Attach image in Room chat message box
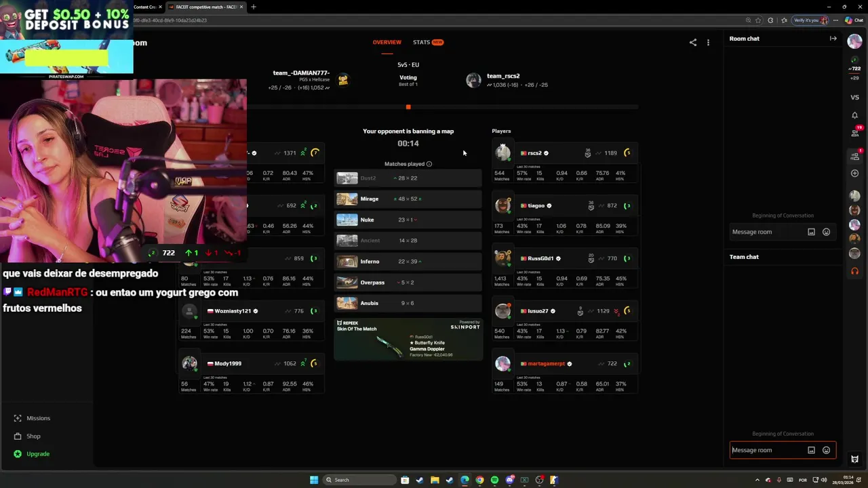Viewport: 868px width, 488px height. tap(811, 232)
